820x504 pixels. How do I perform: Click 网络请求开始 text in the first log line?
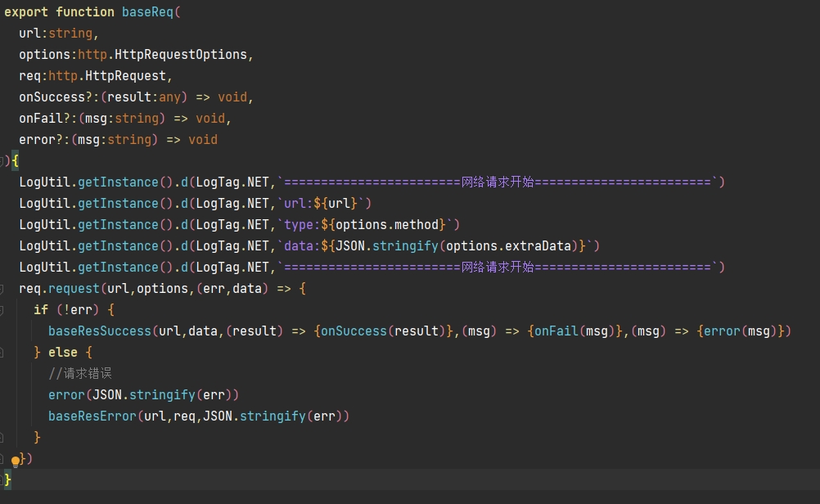pyautogui.click(x=498, y=182)
